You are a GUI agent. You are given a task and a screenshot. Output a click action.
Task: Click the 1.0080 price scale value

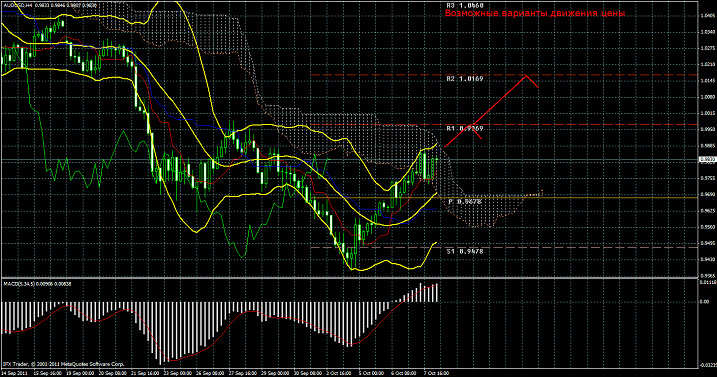pyautogui.click(x=708, y=97)
